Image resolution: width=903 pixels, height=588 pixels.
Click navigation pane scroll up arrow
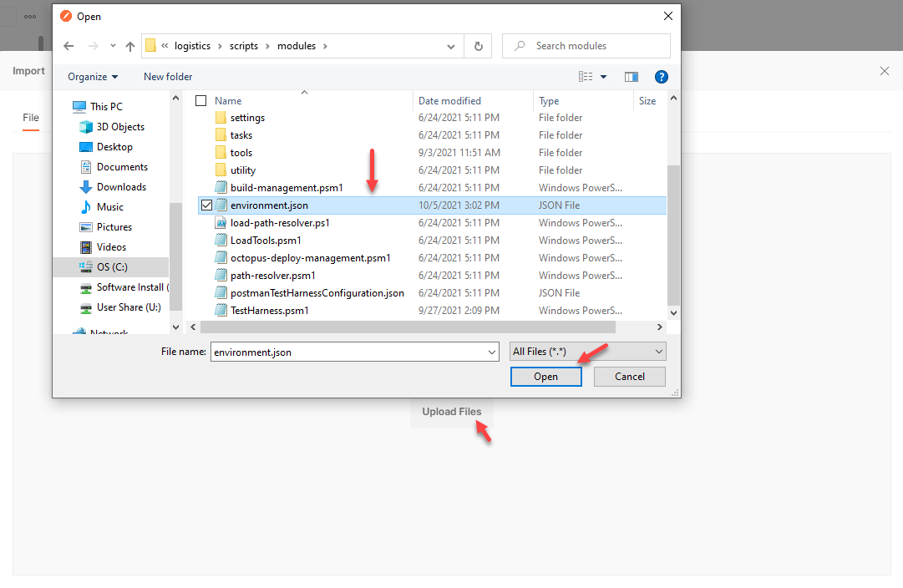(x=175, y=99)
